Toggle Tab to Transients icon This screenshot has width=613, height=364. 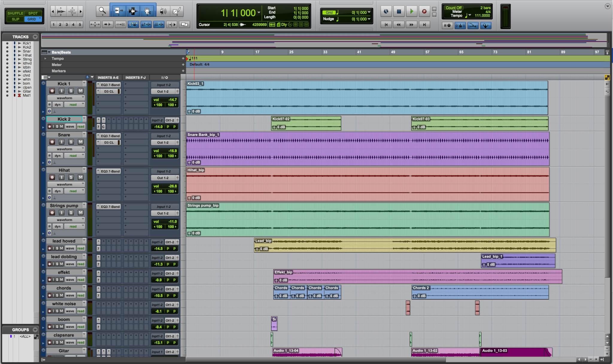click(107, 25)
